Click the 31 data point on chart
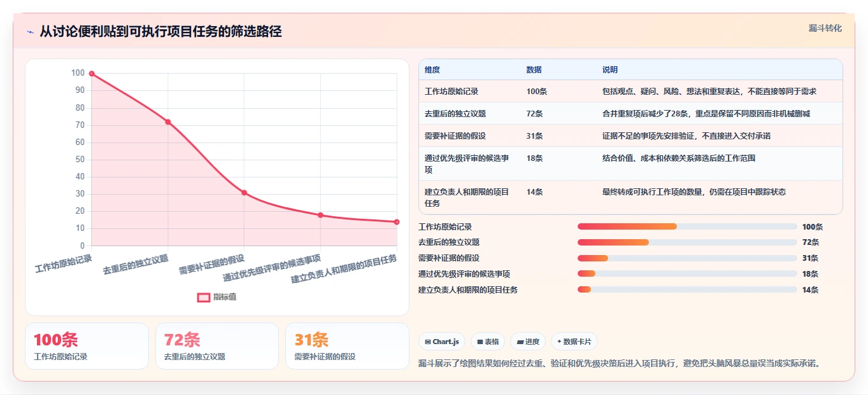This screenshot has width=868, height=395. [x=244, y=193]
